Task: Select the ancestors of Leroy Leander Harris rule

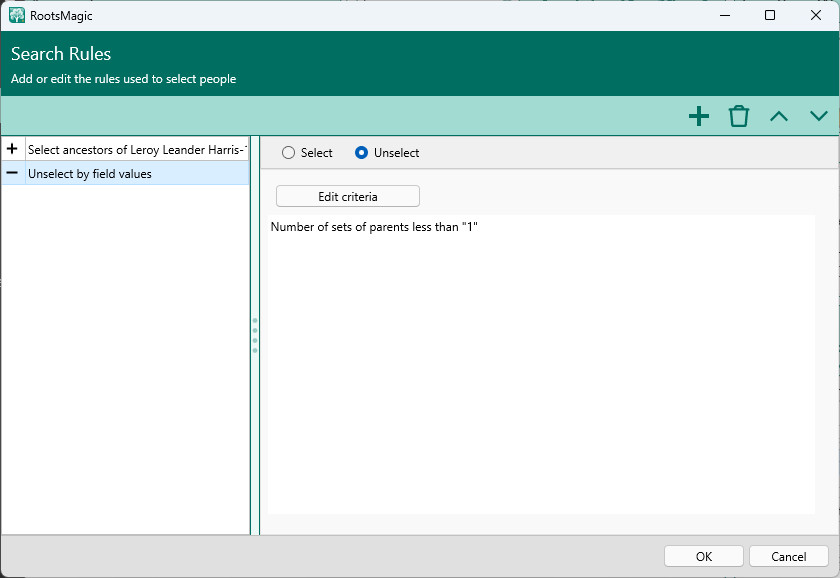Action: [x=137, y=149]
